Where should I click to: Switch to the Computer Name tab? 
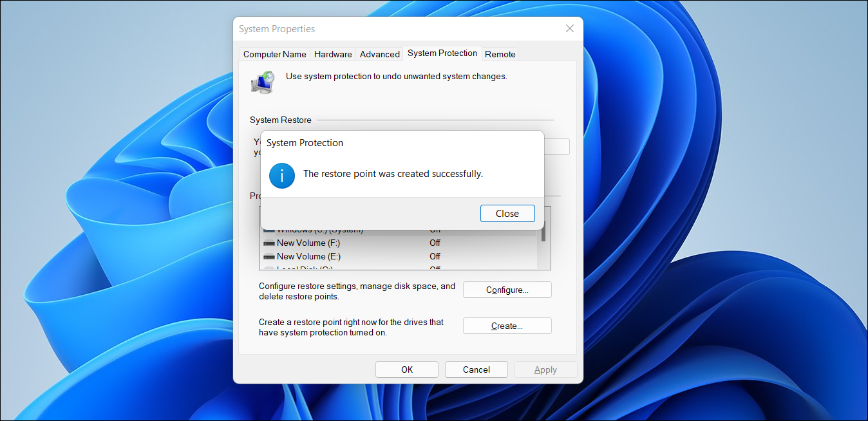(274, 54)
